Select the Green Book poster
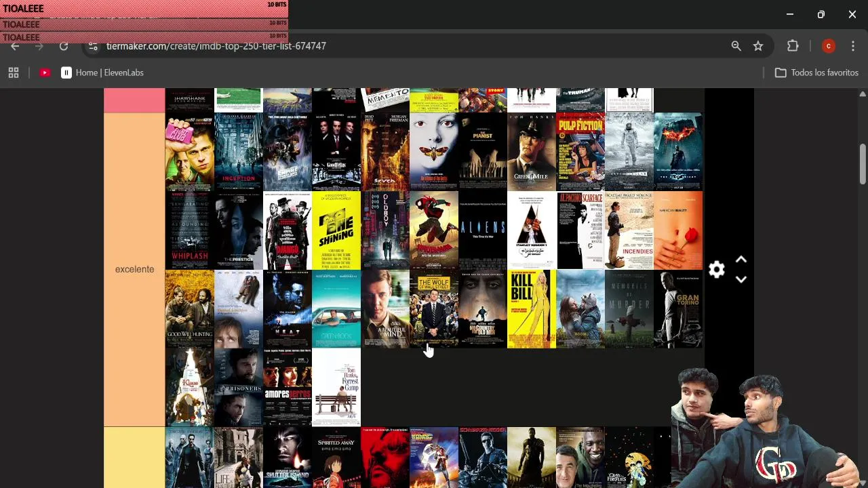Screen dimensions: 868x488 point(336,309)
